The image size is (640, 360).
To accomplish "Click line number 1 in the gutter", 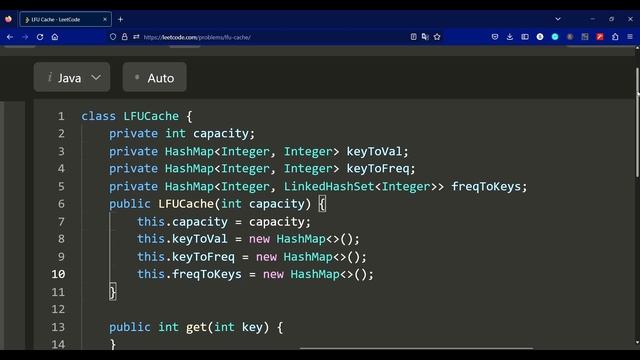I will tap(61, 116).
